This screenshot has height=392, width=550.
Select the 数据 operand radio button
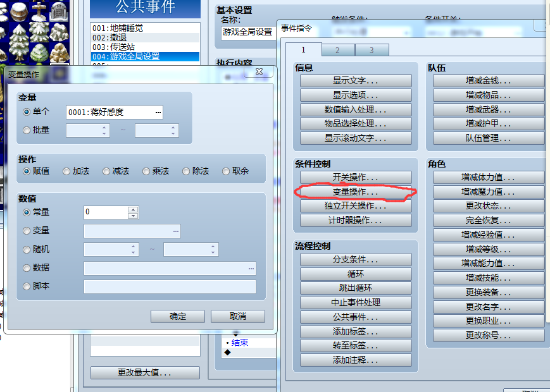[27, 268]
